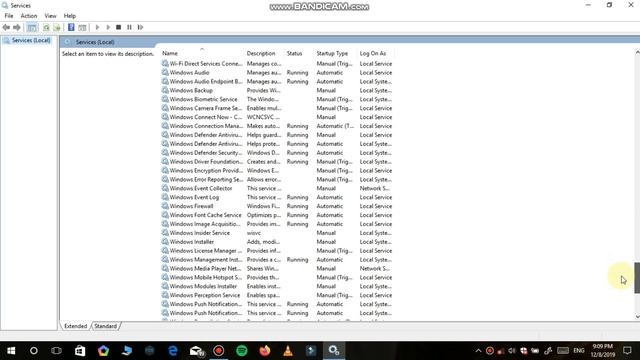Select Windows Defender Security service
Image resolution: width=640 pixels, height=360 pixels.
click(x=277, y=153)
